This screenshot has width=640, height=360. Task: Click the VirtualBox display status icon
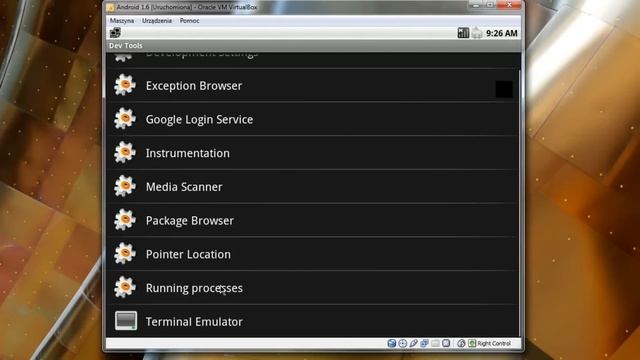[x=446, y=343]
